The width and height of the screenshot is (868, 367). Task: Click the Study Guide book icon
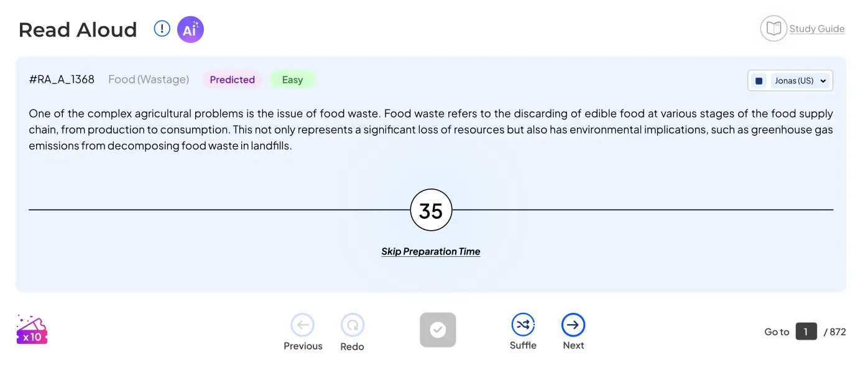pyautogui.click(x=773, y=28)
